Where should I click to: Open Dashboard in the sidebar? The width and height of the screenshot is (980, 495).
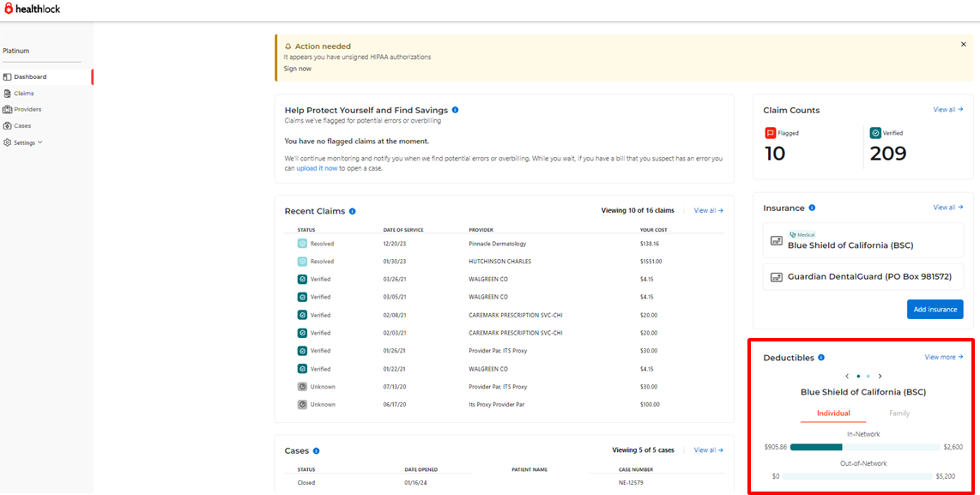click(45, 77)
